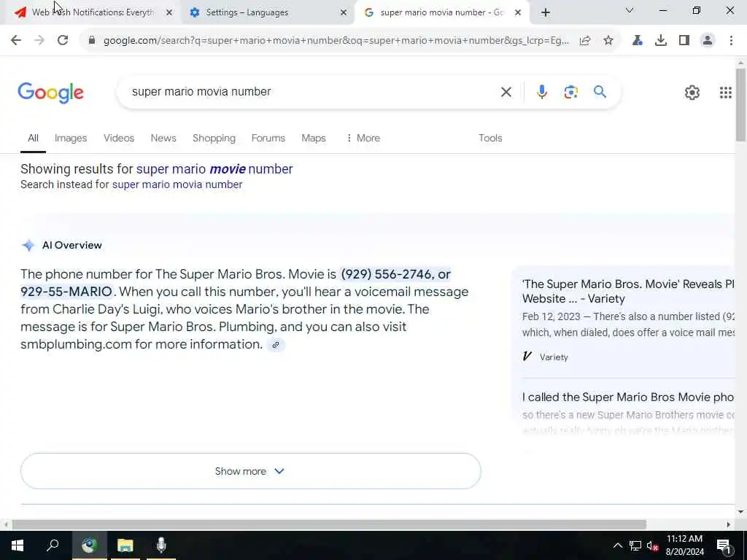Screen dimensions: 747x560
Task: Open Google quick settings gear
Action: click(x=692, y=93)
